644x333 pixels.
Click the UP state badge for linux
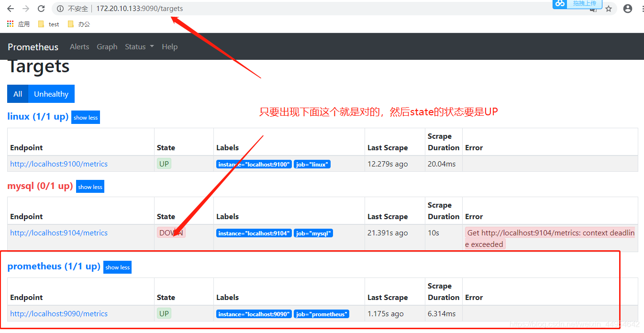(164, 164)
